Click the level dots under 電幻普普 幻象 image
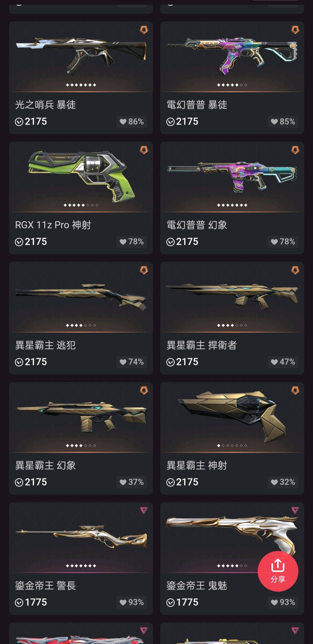This screenshot has width=313, height=644. [x=232, y=205]
